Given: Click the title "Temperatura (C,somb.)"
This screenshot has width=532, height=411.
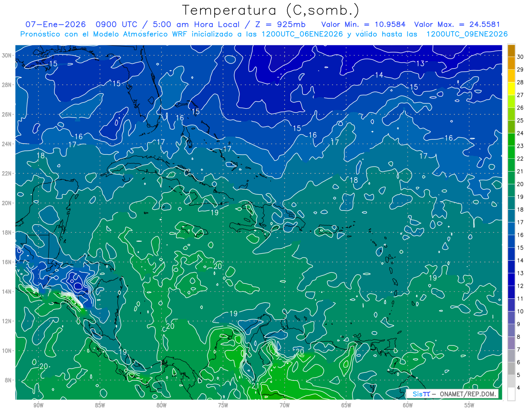Looking at the screenshot, I should click(271, 11).
